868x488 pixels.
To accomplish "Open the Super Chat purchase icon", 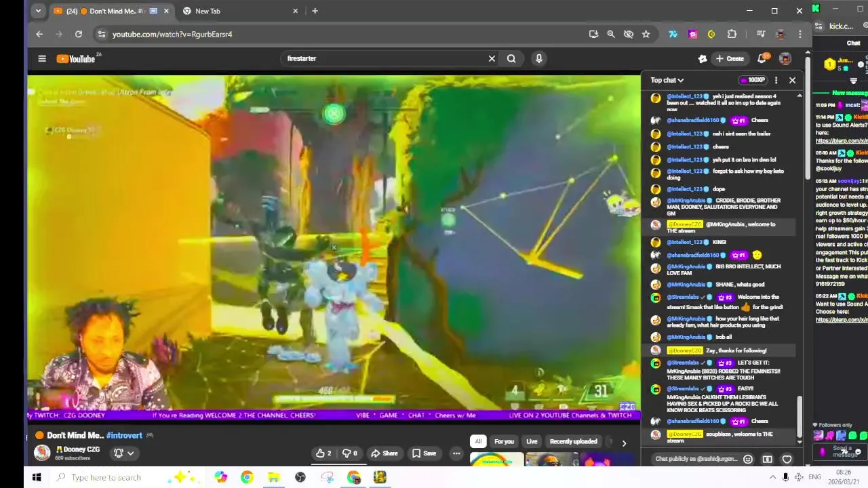I will pos(768,459).
